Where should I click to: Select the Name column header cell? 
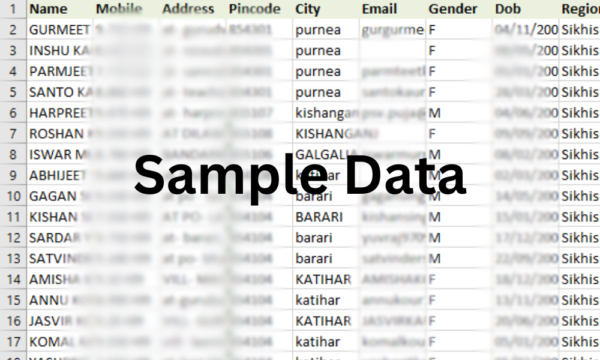(60, 9)
